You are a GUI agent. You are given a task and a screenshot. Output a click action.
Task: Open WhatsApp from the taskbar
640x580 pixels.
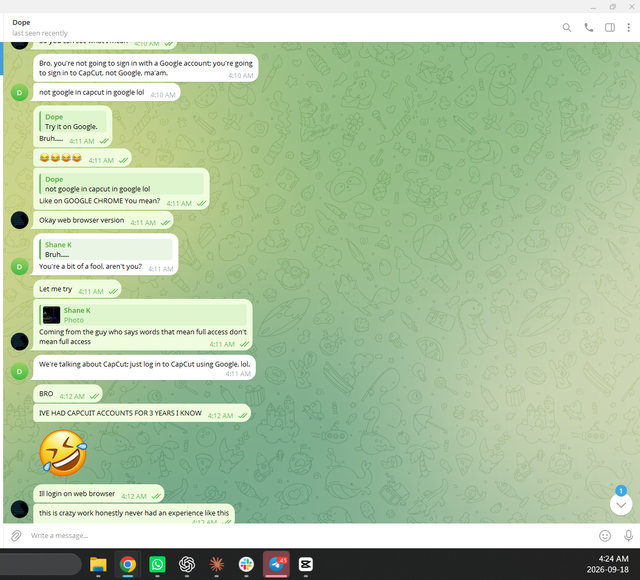pyautogui.click(x=157, y=564)
